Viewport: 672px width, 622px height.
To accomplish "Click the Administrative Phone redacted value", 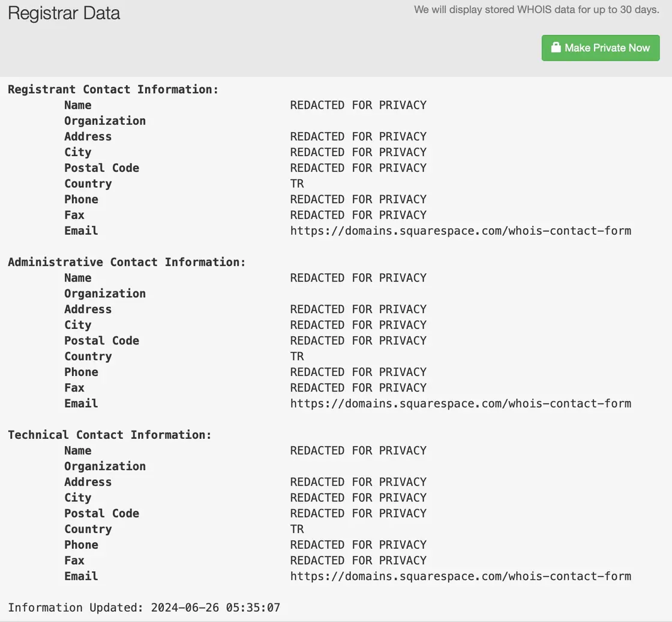I will [x=358, y=372].
